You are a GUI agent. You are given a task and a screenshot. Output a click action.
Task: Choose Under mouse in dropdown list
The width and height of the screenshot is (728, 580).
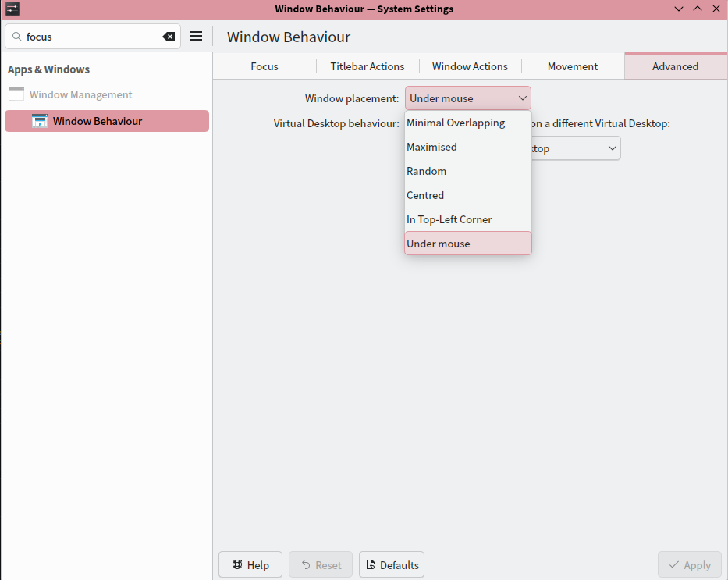pyautogui.click(x=468, y=244)
